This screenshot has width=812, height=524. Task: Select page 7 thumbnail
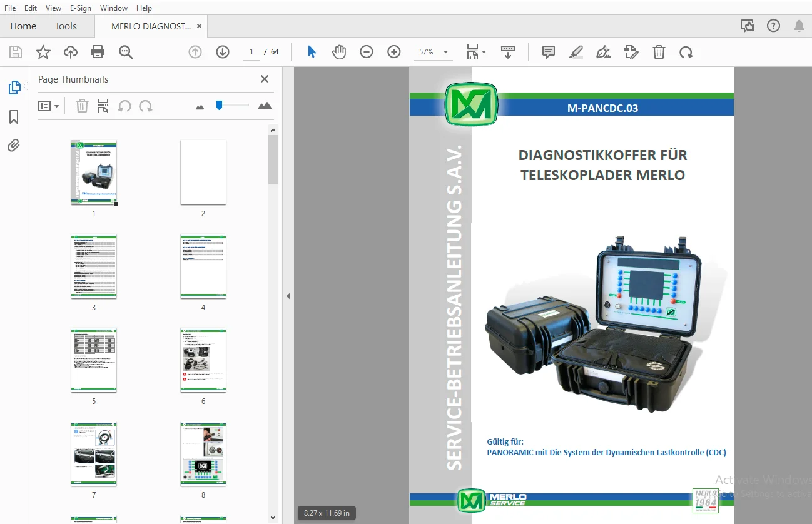[94, 455]
